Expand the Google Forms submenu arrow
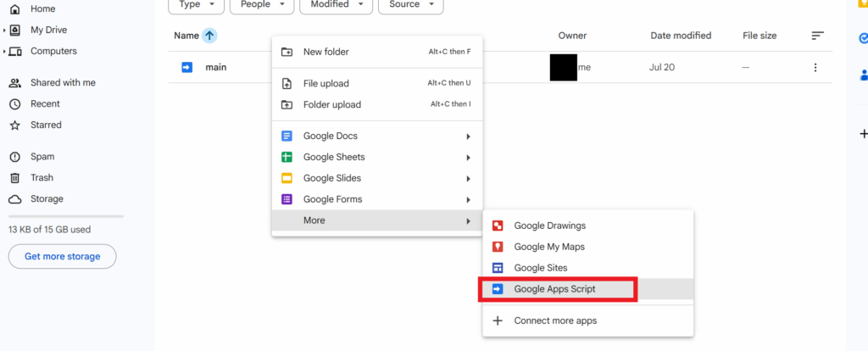The image size is (868, 351). pyautogui.click(x=468, y=200)
